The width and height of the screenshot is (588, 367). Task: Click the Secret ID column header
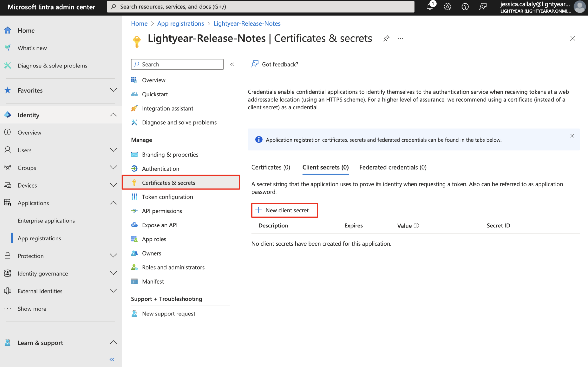(x=498, y=225)
